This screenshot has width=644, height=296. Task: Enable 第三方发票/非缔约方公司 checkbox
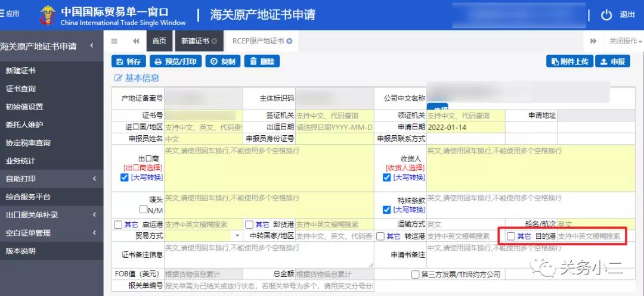tap(416, 274)
